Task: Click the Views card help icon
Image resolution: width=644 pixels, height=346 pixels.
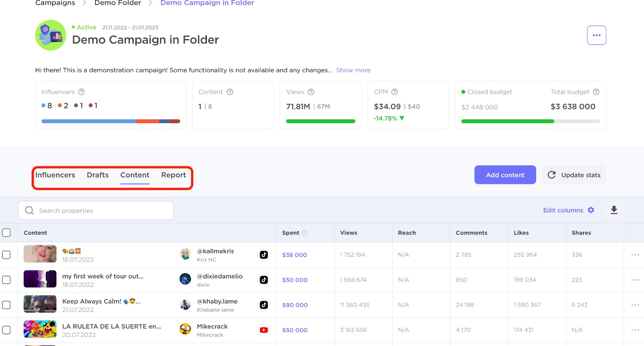Action: tap(311, 92)
